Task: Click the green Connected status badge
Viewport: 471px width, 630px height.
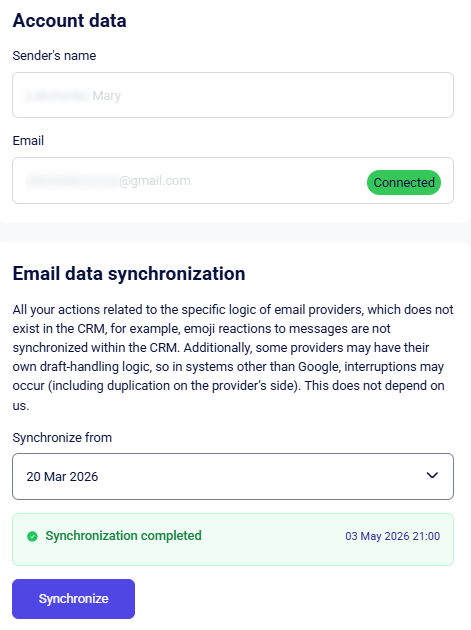Action: click(x=404, y=182)
